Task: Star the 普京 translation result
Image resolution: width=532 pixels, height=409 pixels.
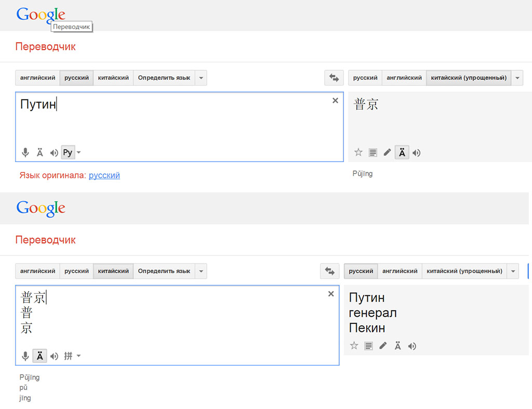Action: tap(358, 152)
